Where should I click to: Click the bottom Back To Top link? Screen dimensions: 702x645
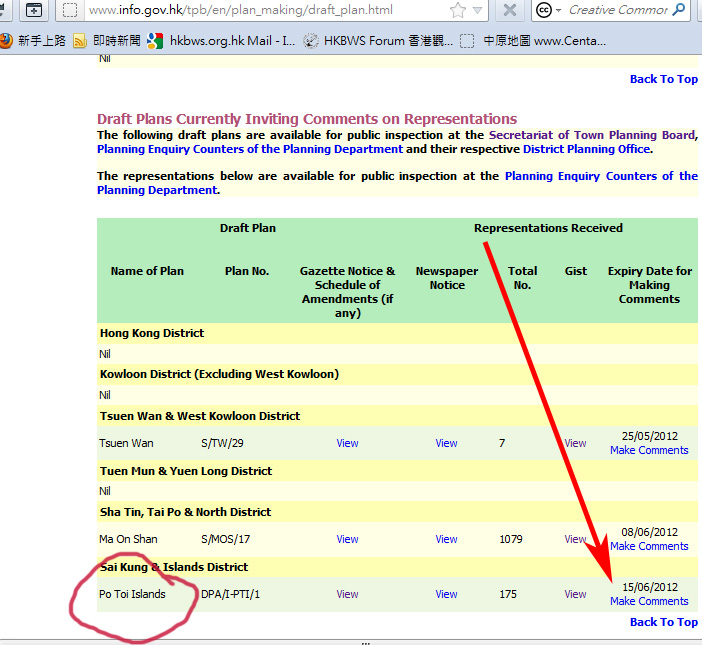tap(663, 622)
